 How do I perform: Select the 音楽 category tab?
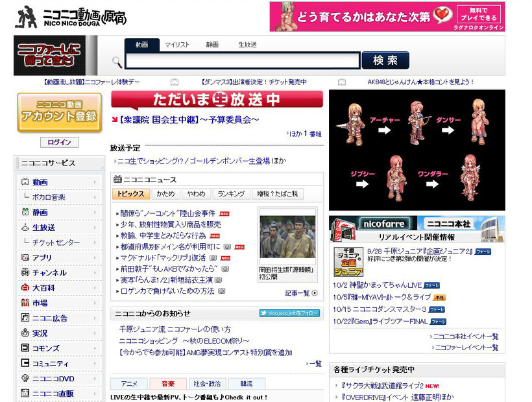click(x=168, y=384)
